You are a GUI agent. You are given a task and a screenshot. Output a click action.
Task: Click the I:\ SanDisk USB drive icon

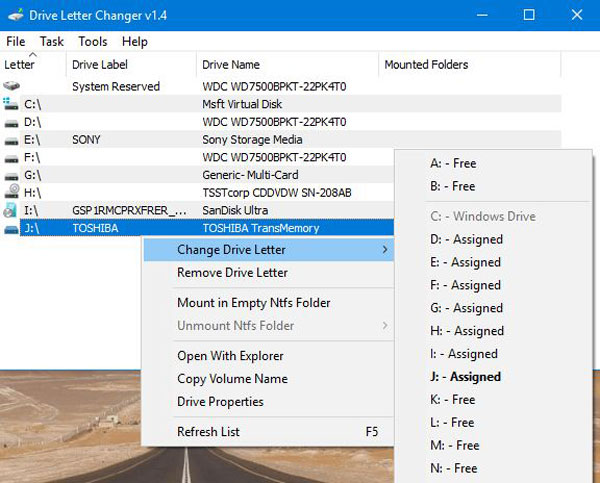12,210
